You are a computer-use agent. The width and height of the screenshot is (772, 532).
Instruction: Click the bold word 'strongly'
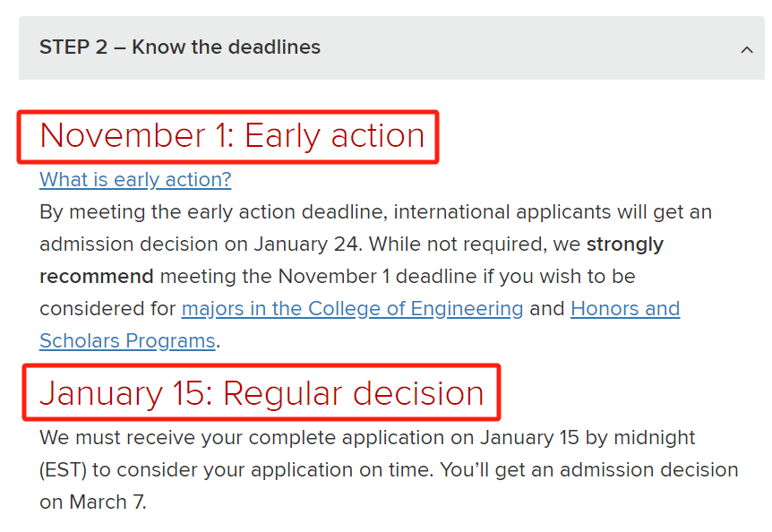tap(625, 245)
